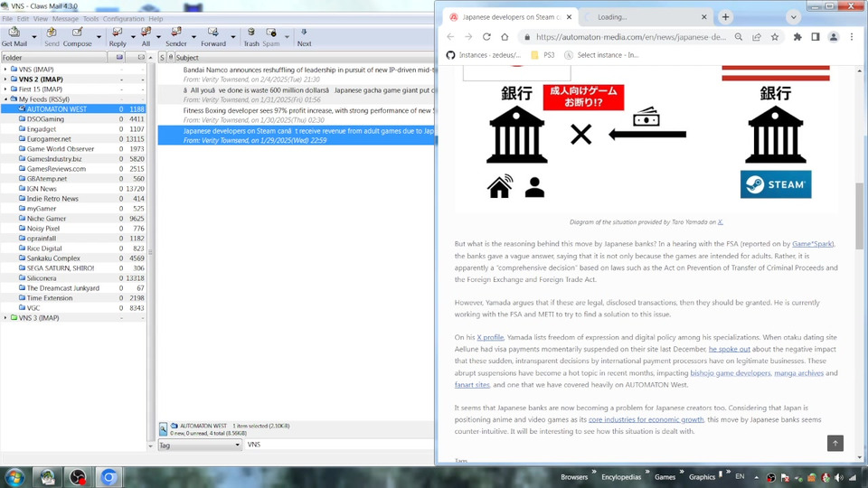
Task: Open browser extensions puzzle icon
Action: coord(797,37)
